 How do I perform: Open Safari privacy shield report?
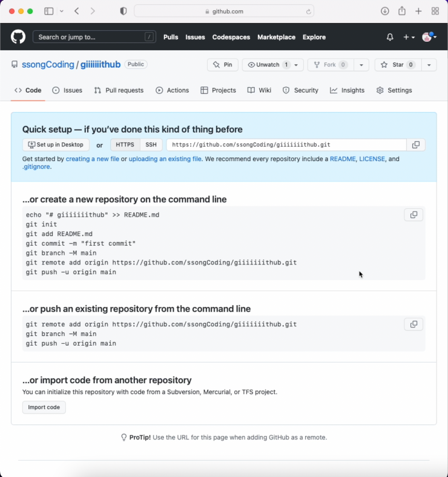coord(124,12)
